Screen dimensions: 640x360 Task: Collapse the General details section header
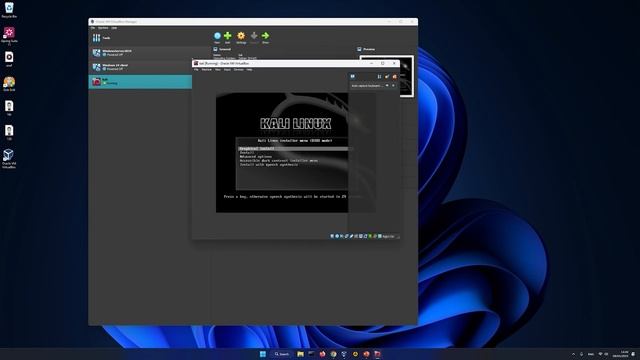coord(222,49)
